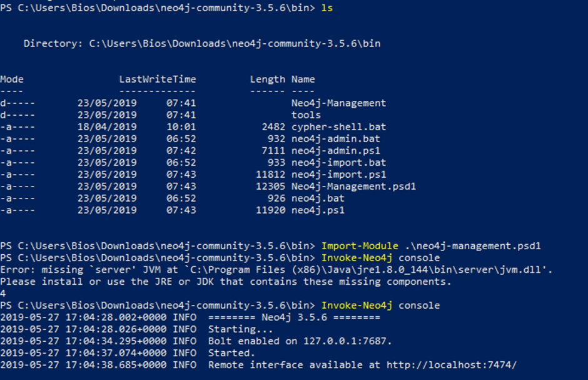Click the neo4j.bat file name
Screen dimensions: 588x380
click(x=318, y=198)
